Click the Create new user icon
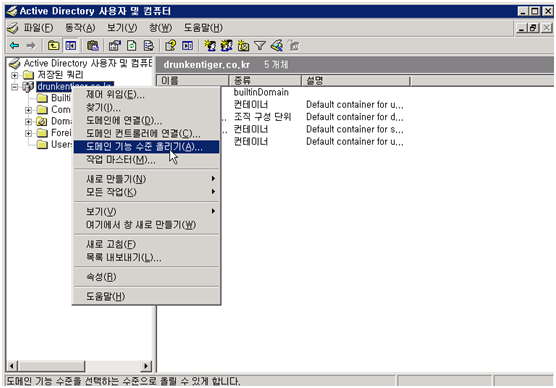The image size is (556, 388). click(210, 46)
